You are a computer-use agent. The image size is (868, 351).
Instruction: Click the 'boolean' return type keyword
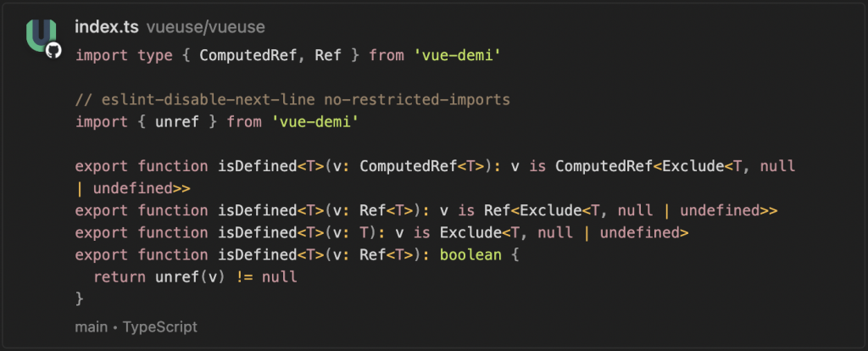pyautogui.click(x=470, y=254)
